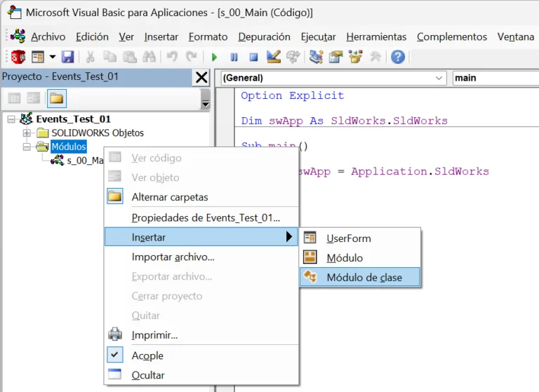Open the Toolbox icon with wrench
The height and width of the screenshot is (392, 539).
[375, 57]
